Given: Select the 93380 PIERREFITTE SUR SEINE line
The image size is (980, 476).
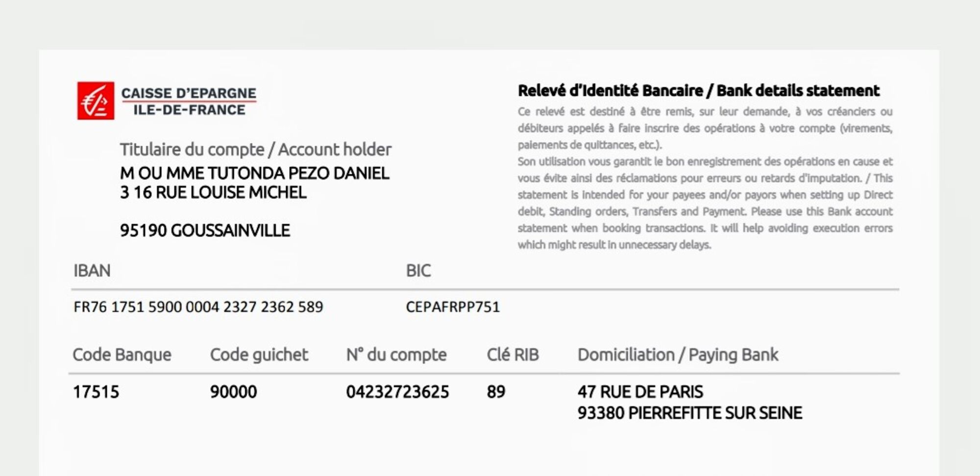Looking at the screenshot, I should [689, 413].
